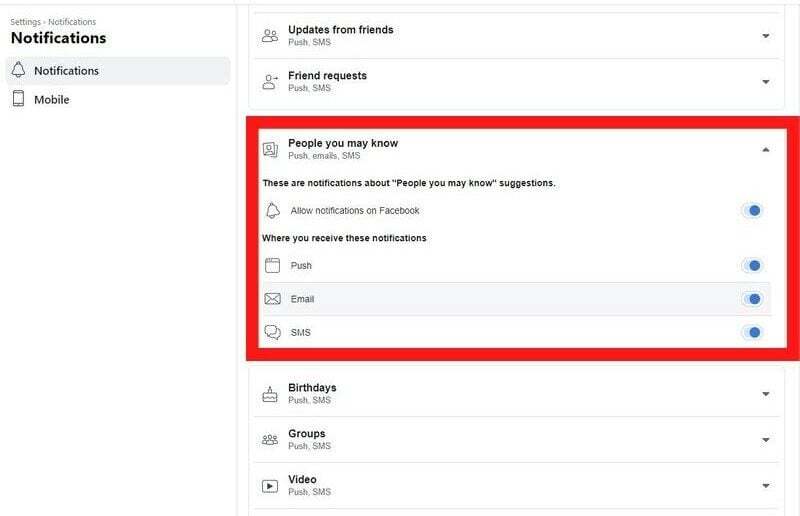
Task: Expand the Groups section
Action: click(765, 440)
